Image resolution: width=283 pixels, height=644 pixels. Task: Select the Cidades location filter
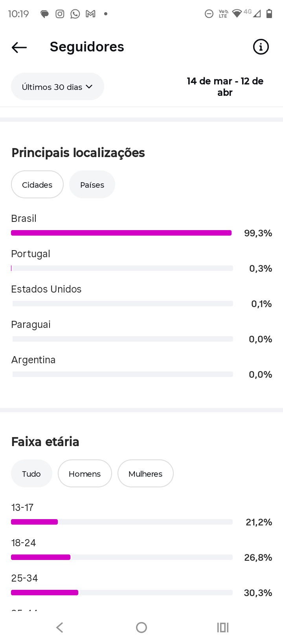37,185
